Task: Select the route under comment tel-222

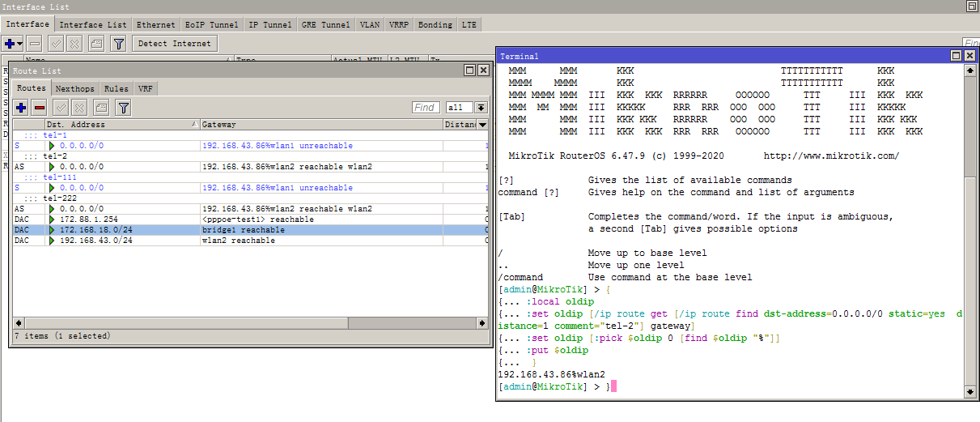Action: click(x=251, y=209)
